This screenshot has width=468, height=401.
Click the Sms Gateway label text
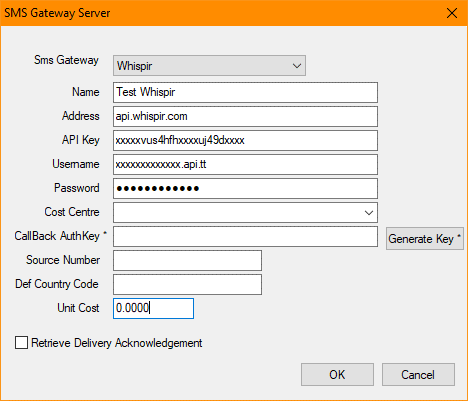[66, 60]
